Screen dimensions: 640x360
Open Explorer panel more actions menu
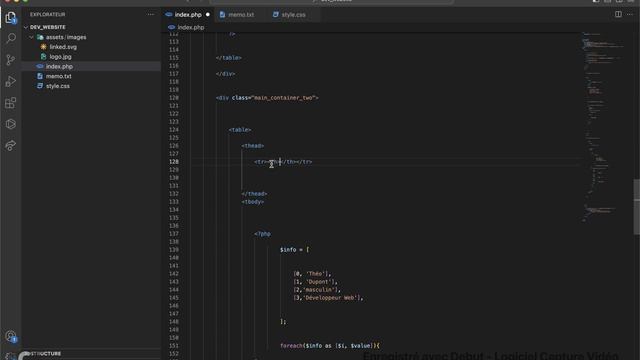point(151,14)
